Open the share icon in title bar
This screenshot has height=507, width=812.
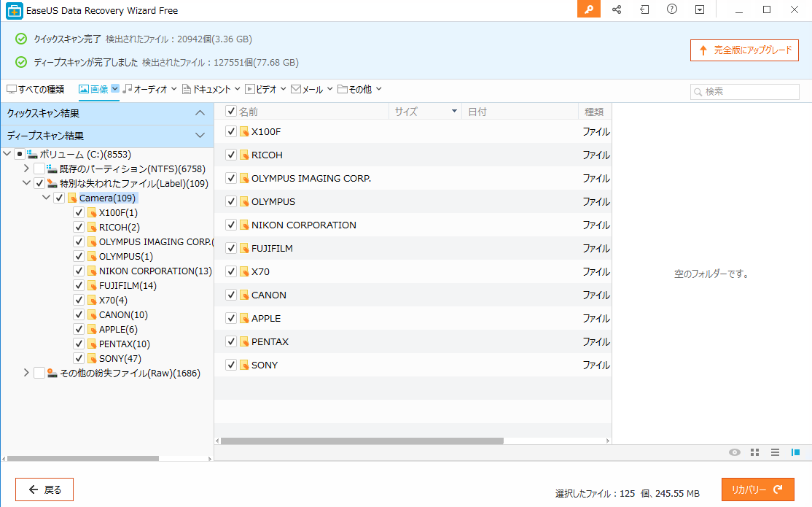tap(617, 9)
